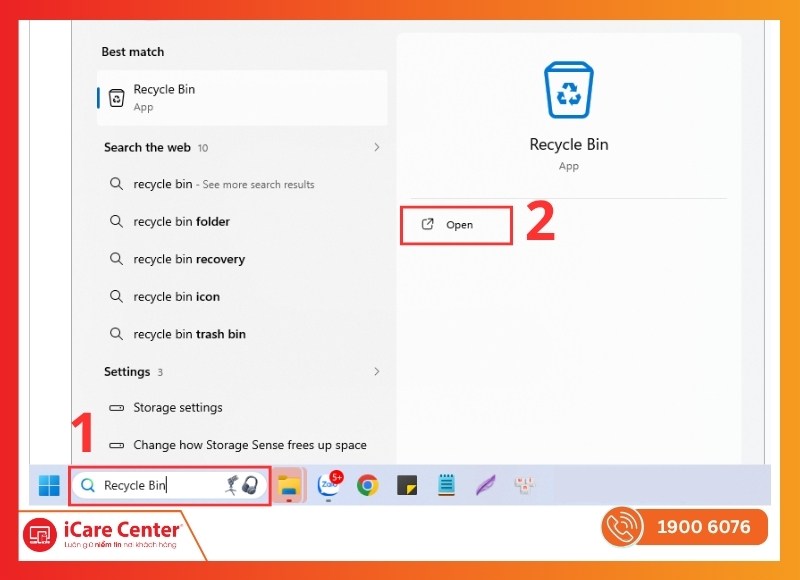Choose the 'recycle bin recovery' suggestion
Screen dimensions: 800x580
point(189,259)
